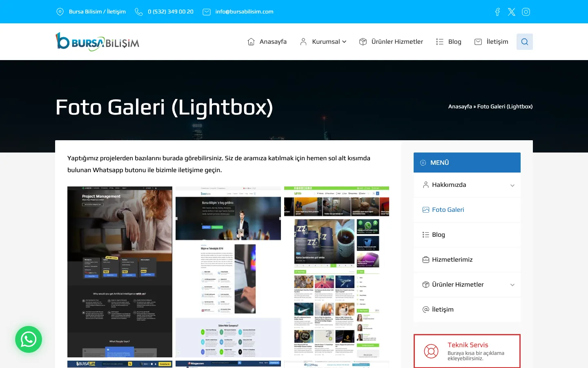Viewport: 588px width, 368px height.
Task: Click the picture icon beside Foto Galeri
Action: 426,210
